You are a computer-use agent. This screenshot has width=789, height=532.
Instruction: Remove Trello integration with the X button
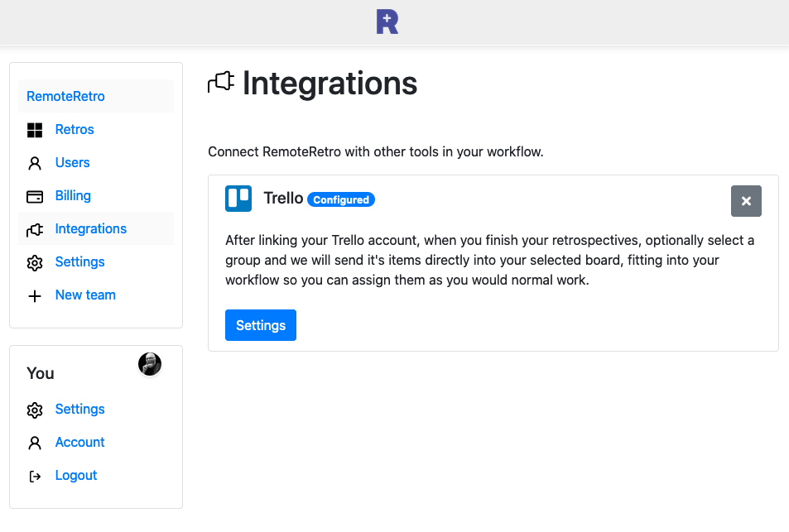pos(746,201)
